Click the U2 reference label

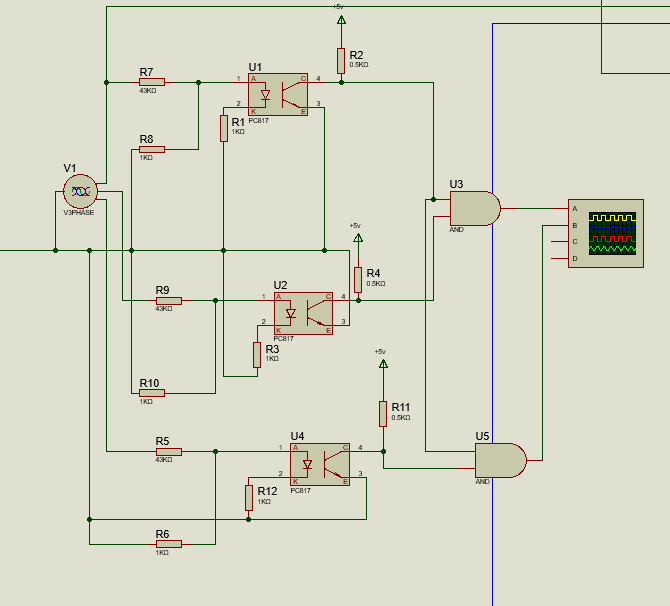(280, 285)
